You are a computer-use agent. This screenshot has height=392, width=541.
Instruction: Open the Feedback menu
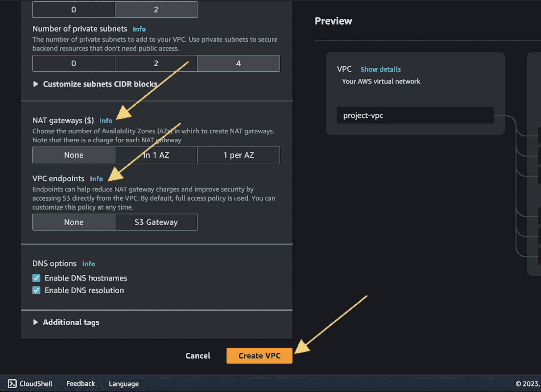point(80,383)
